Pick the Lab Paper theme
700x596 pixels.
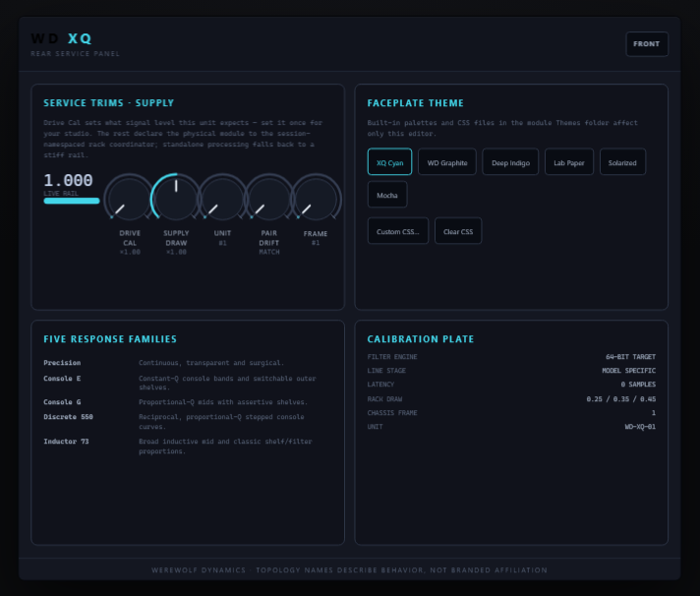(568, 161)
